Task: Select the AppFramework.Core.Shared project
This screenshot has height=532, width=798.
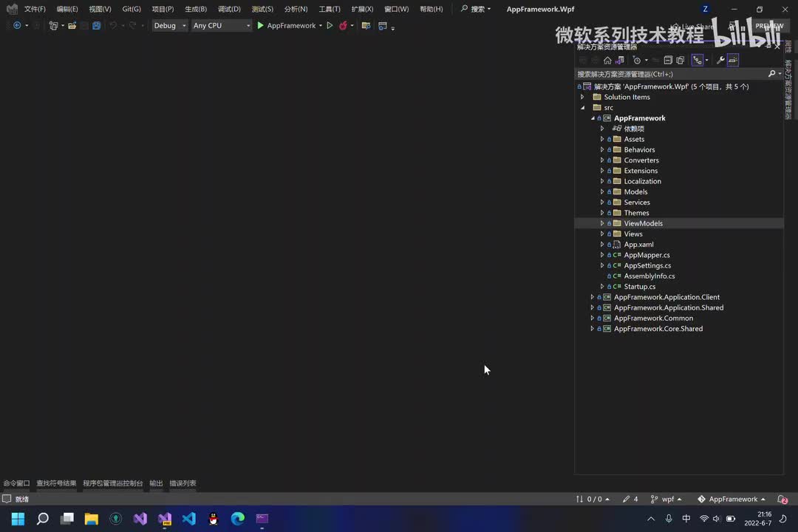Action: click(x=658, y=329)
